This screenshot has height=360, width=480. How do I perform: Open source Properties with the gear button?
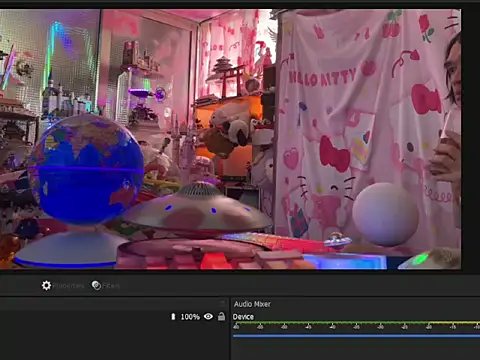63,286
